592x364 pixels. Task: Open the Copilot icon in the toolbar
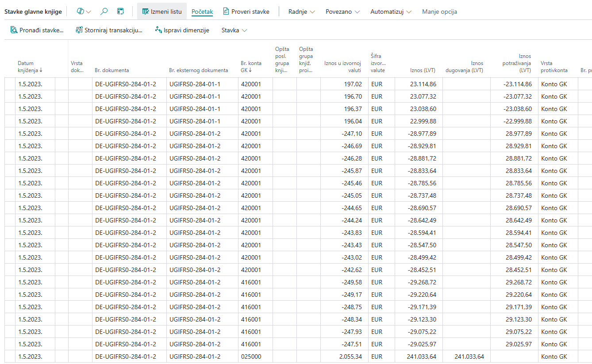point(80,11)
